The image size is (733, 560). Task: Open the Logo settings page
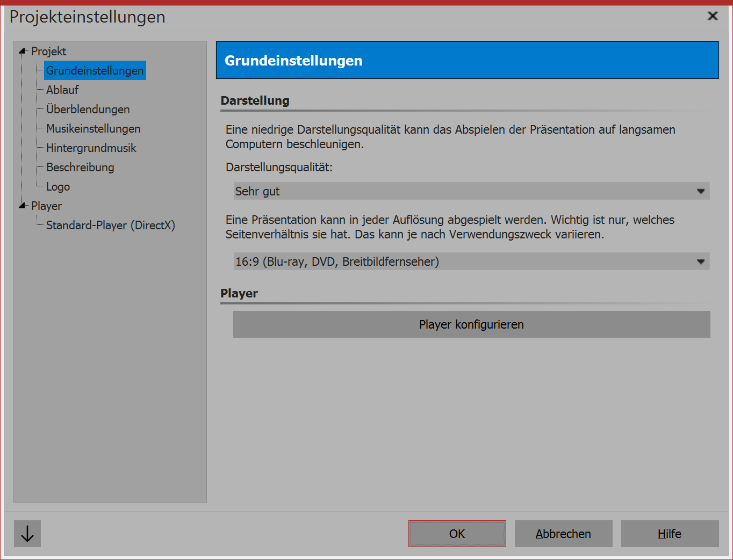tap(57, 186)
